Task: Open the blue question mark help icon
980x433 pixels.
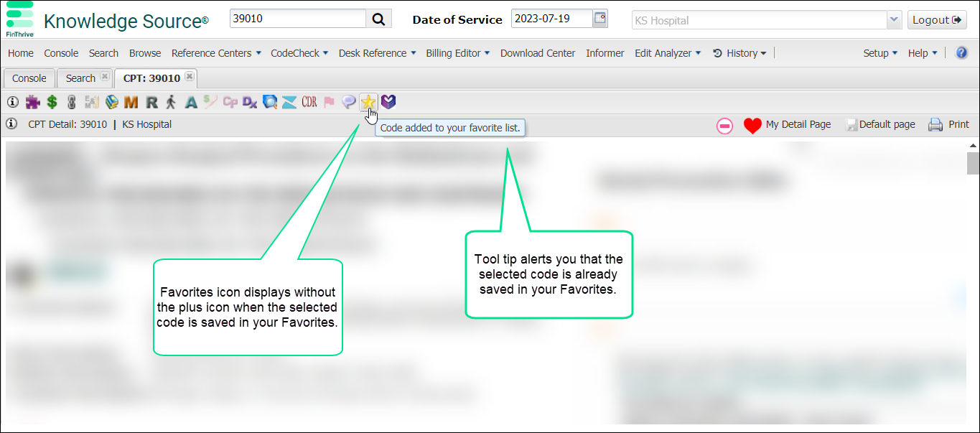Action: tap(962, 52)
